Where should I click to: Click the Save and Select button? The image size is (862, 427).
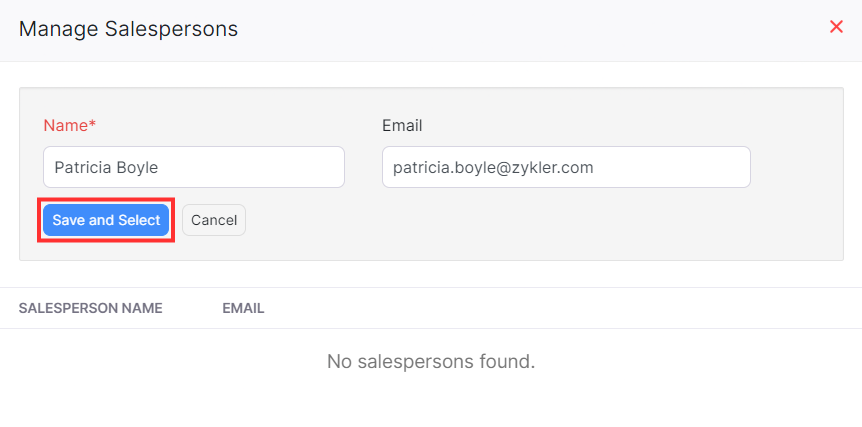click(106, 220)
